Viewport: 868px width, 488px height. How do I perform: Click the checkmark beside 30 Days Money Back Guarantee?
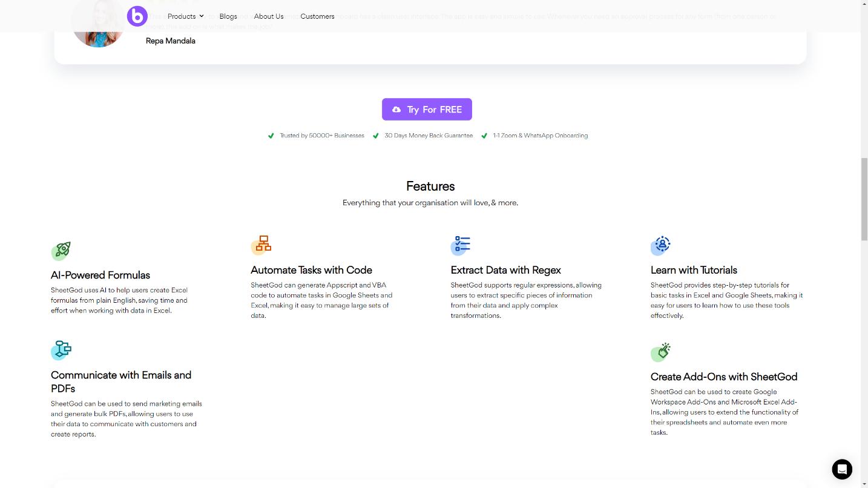(x=376, y=136)
